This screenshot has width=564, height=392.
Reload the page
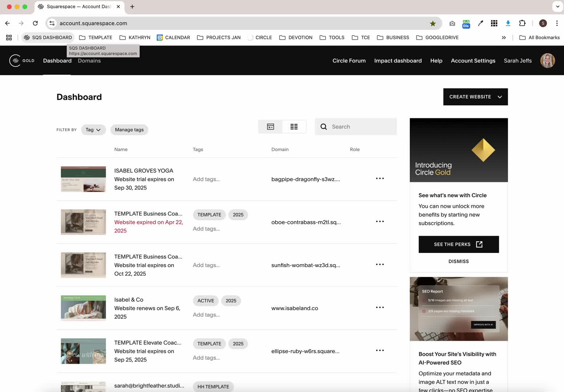(x=35, y=23)
